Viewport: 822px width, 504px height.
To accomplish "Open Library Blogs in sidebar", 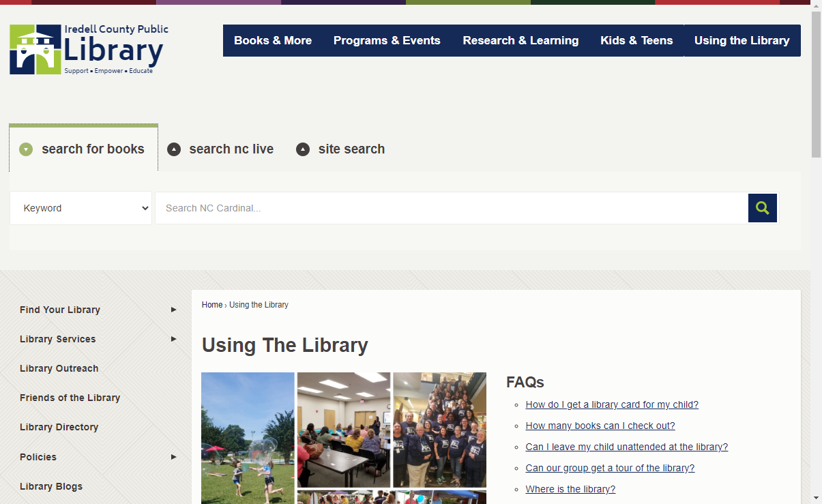I will coord(51,486).
